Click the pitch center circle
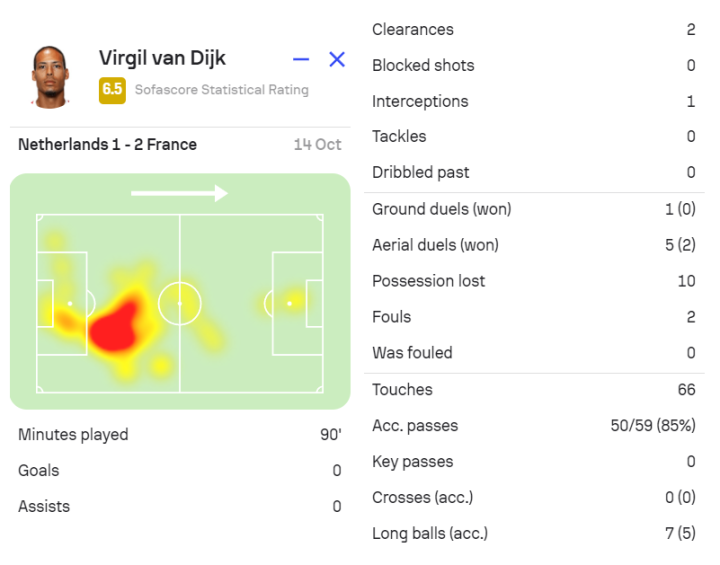 (x=180, y=302)
